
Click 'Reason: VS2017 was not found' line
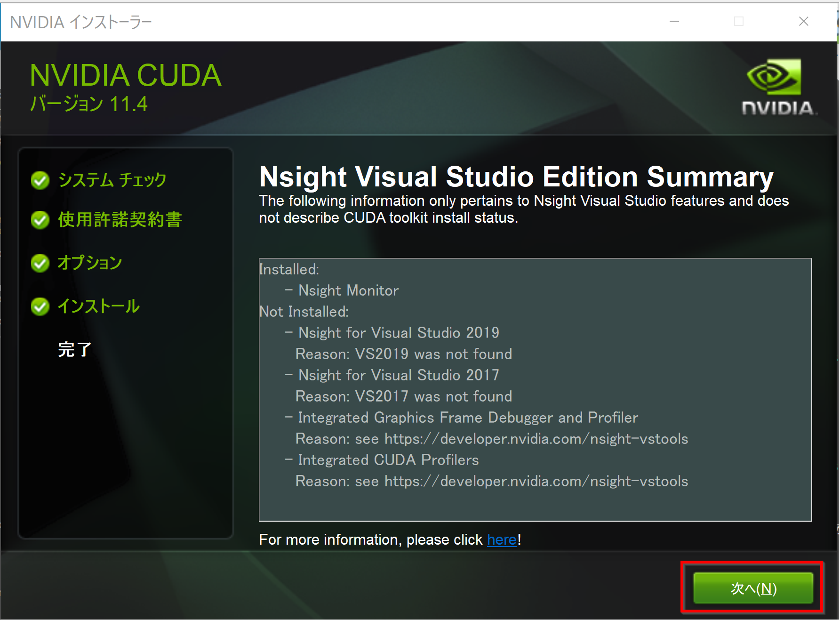coord(404,396)
